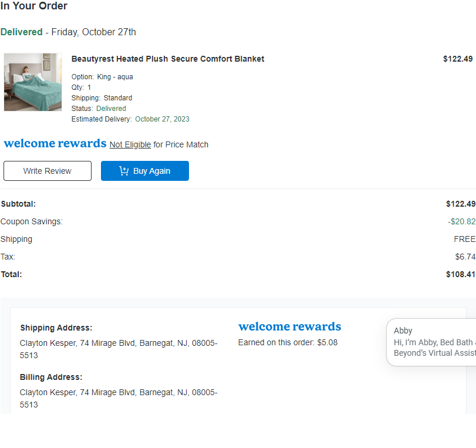Image resolution: width=476 pixels, height=448 pixels.
Task: Click the Option: King - aqua text
Action: (102, 77)
